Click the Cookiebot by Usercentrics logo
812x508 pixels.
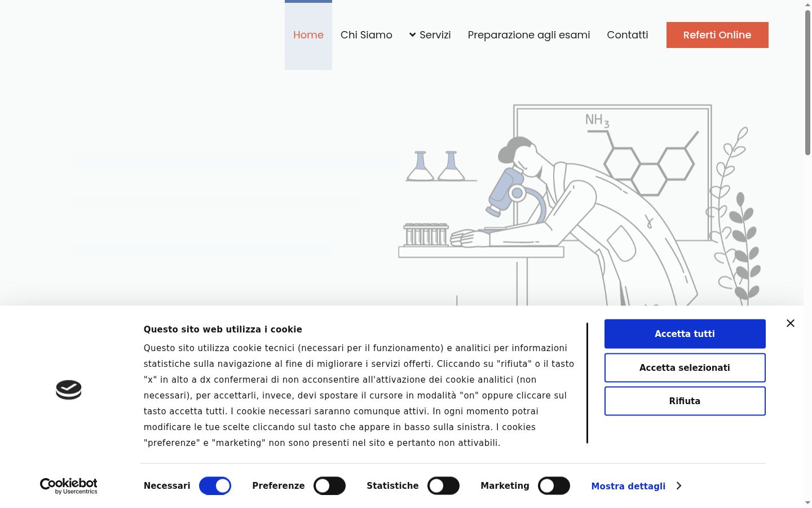[x=69, y=486]
